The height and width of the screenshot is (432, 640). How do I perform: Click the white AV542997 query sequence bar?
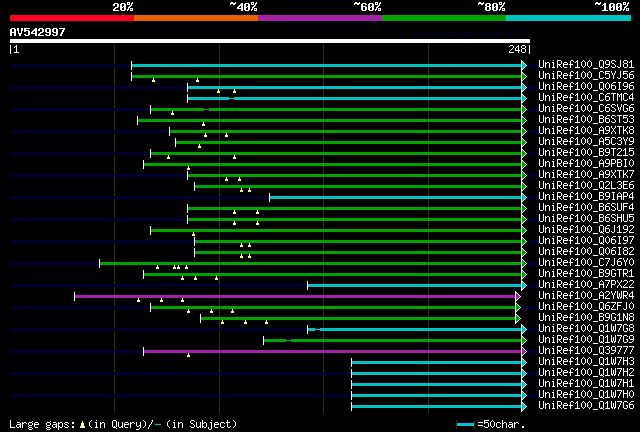click(x=270, y=41)
